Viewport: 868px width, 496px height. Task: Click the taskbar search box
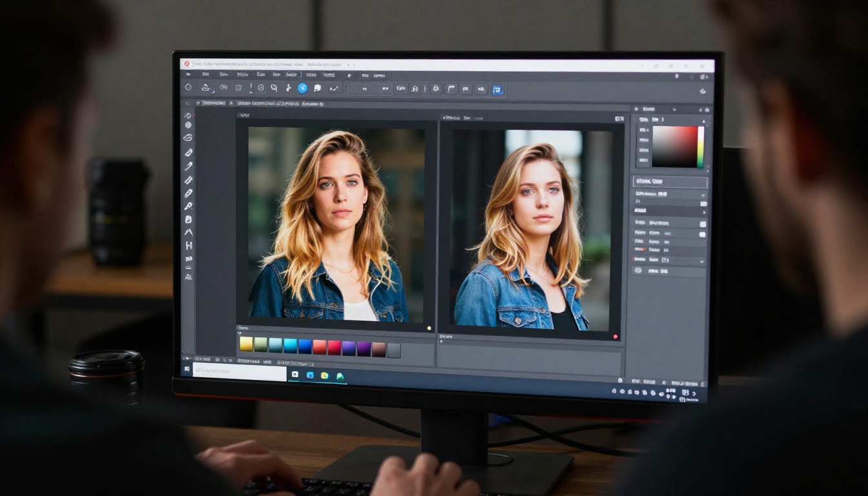point(239,371)
